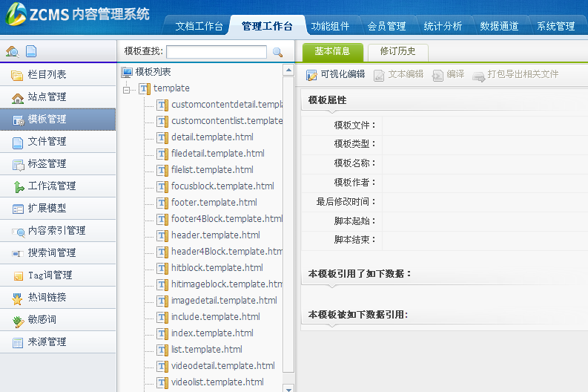This screenshot has width=588, height=392.
Task: Click the site preview house icon
Action: tap(12, 52)
